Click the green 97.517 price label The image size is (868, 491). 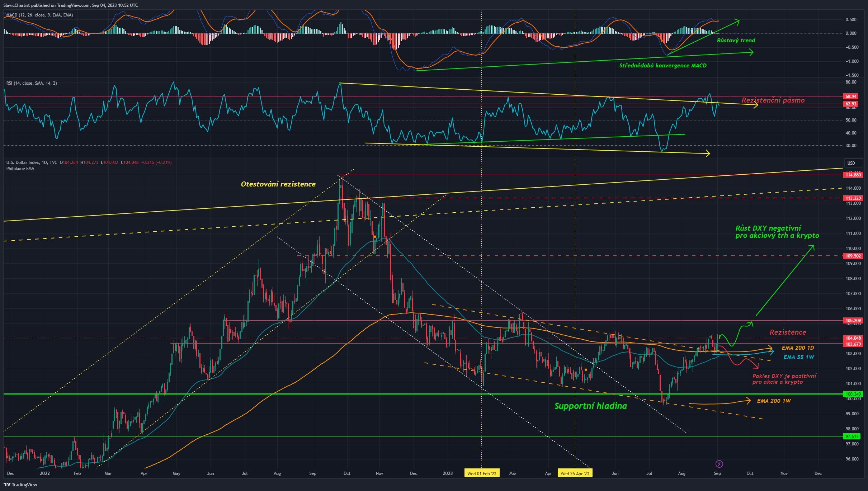(x=852, y=436)
